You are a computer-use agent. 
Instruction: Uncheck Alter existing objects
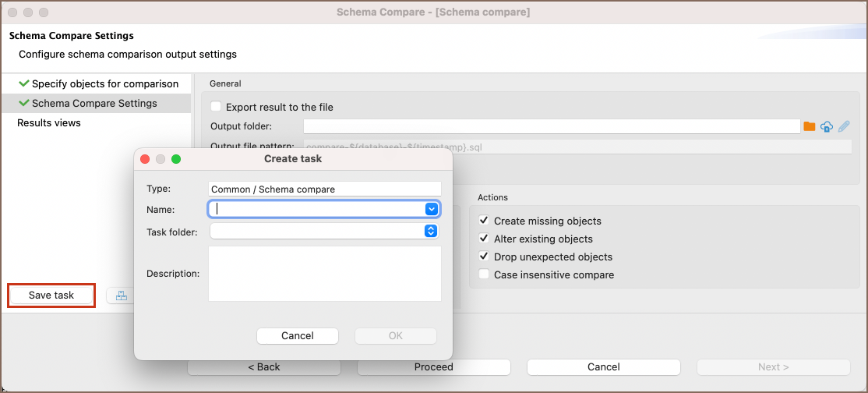[x=484, y=239]
